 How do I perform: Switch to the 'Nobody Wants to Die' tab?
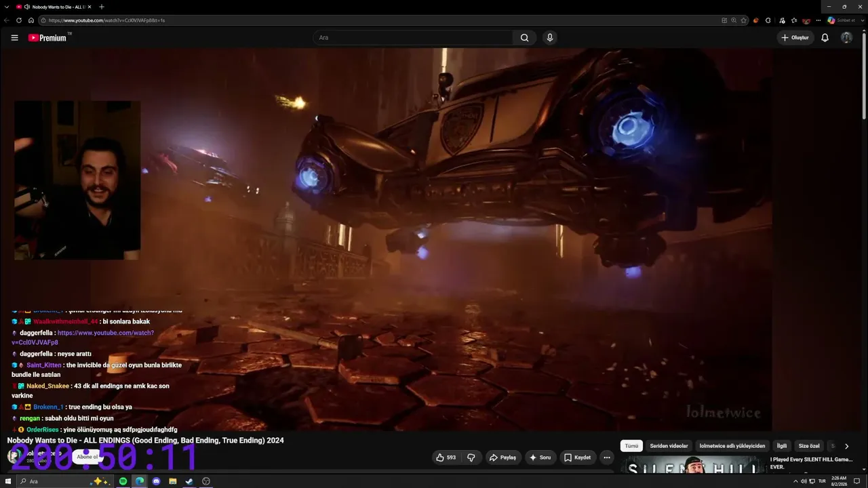pyautogui.click(x=54, y=7)
